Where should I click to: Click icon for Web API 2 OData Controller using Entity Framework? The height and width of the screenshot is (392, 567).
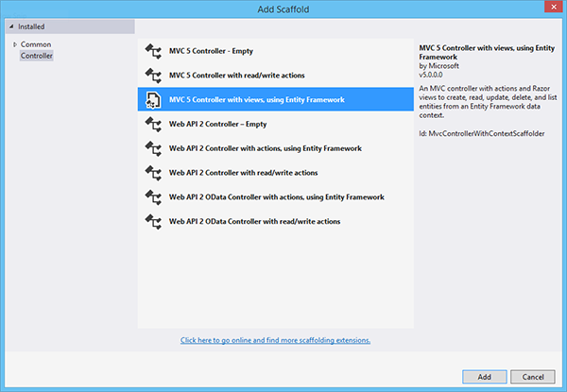click(153, 197)
